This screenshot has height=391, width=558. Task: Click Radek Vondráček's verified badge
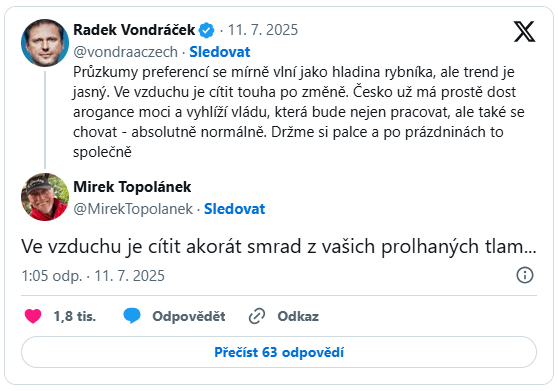206,30
